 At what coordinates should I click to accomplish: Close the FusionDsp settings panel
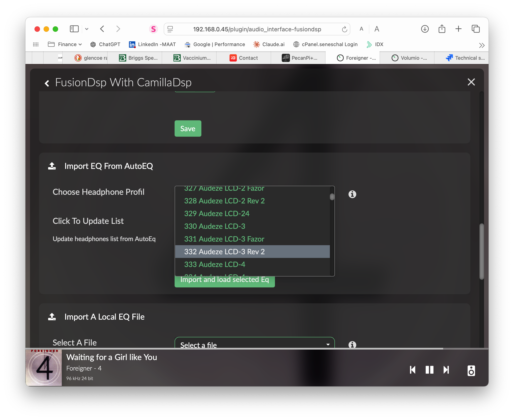[x=471, y=82]
